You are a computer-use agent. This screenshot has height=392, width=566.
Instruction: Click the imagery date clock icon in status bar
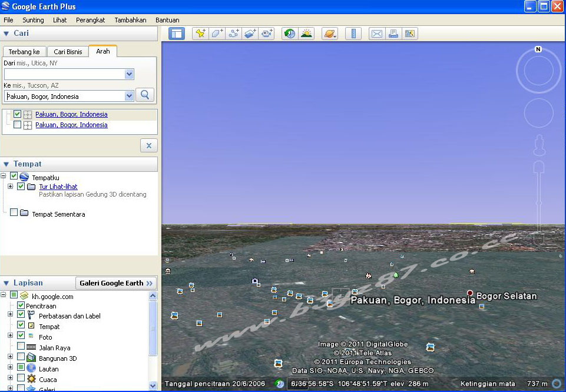pyautogui.click(x=279, y=384)
